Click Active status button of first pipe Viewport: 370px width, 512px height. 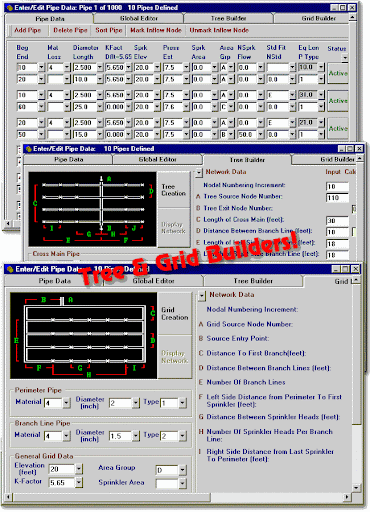pyautogui.click(x=338, y=73)
